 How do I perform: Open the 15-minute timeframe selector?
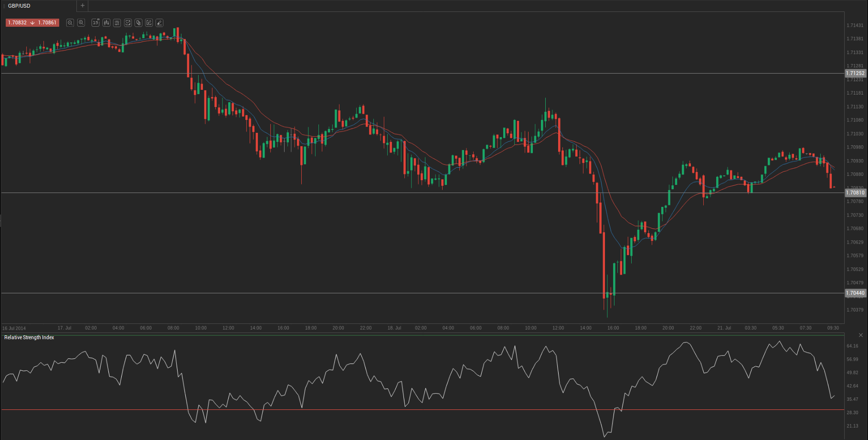point(95,23)
